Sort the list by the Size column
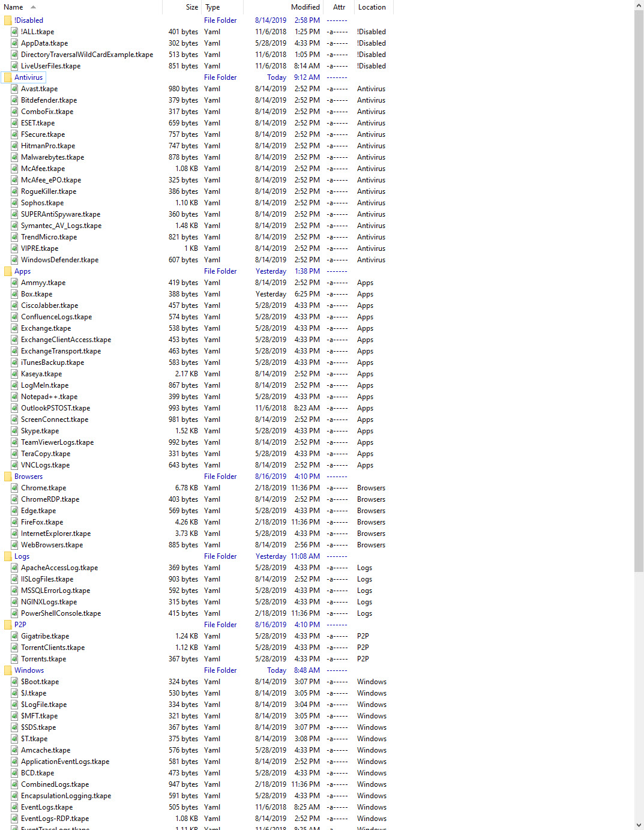644x830 pixels. [x=181, y=7]
